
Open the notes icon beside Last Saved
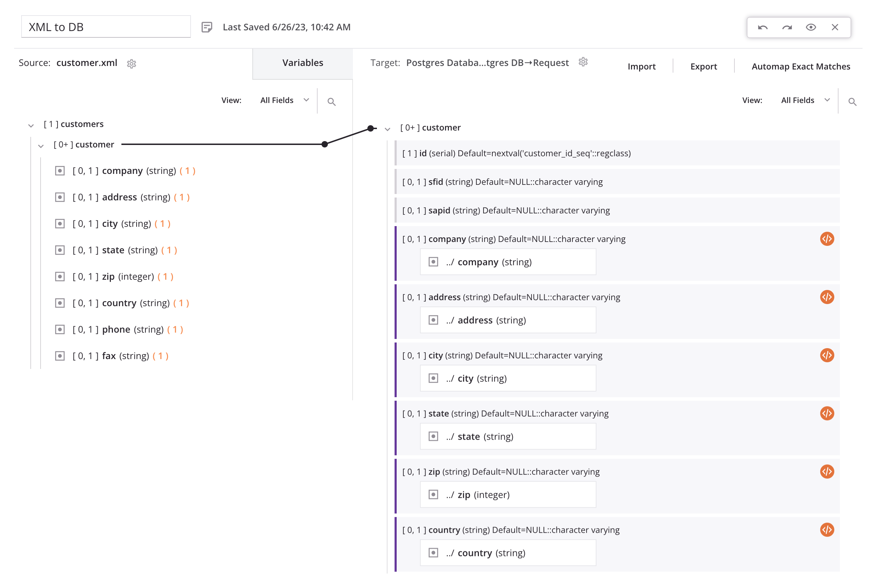(x=207, y=27)
